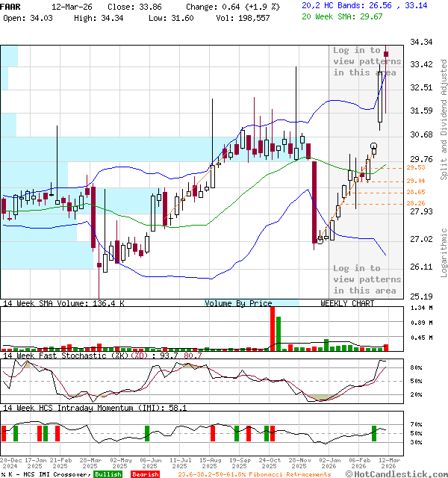Click the rightmost green bar in the IMI panel
This screenshot has width=448, height=478.
pos(374,433)
